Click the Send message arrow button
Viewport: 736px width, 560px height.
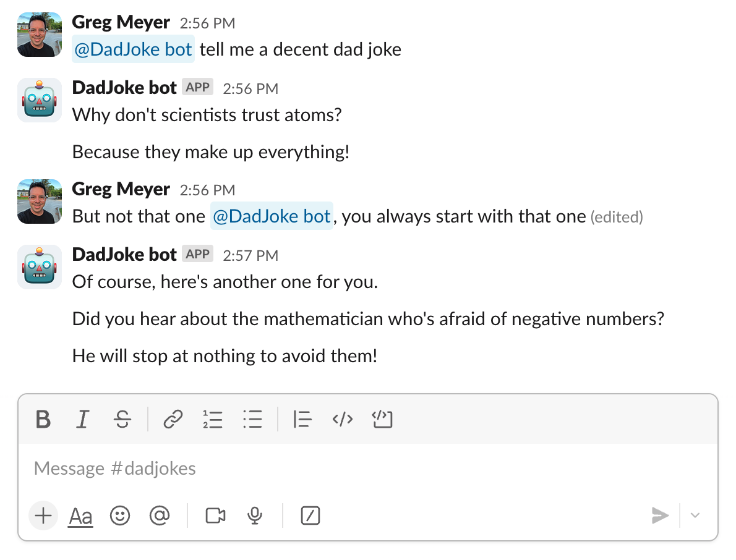click(x=660, y=515)
